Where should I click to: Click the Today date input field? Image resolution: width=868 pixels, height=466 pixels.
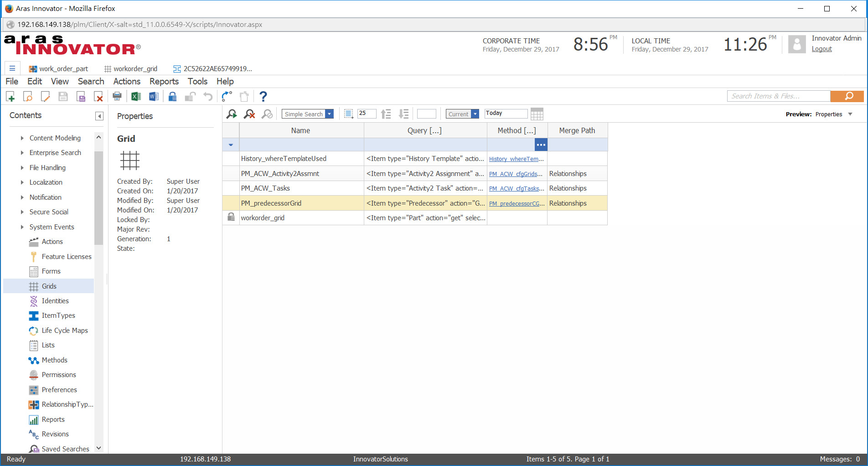pos(506,114)
